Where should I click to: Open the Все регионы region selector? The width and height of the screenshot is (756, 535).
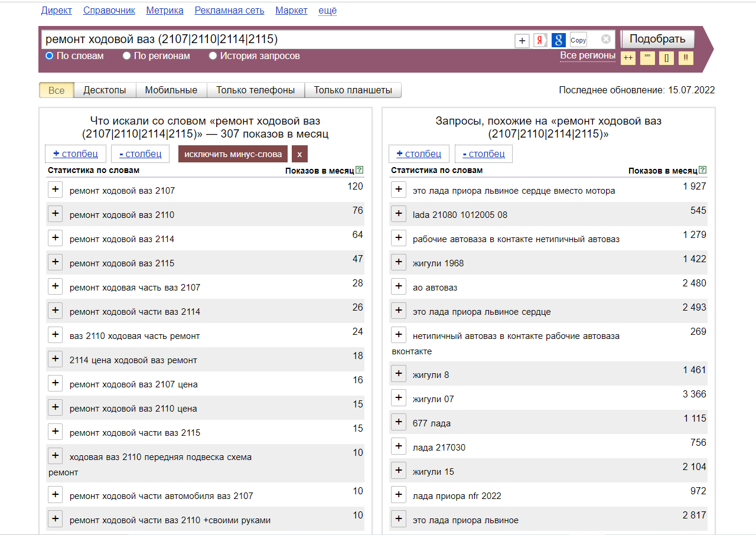588,56
